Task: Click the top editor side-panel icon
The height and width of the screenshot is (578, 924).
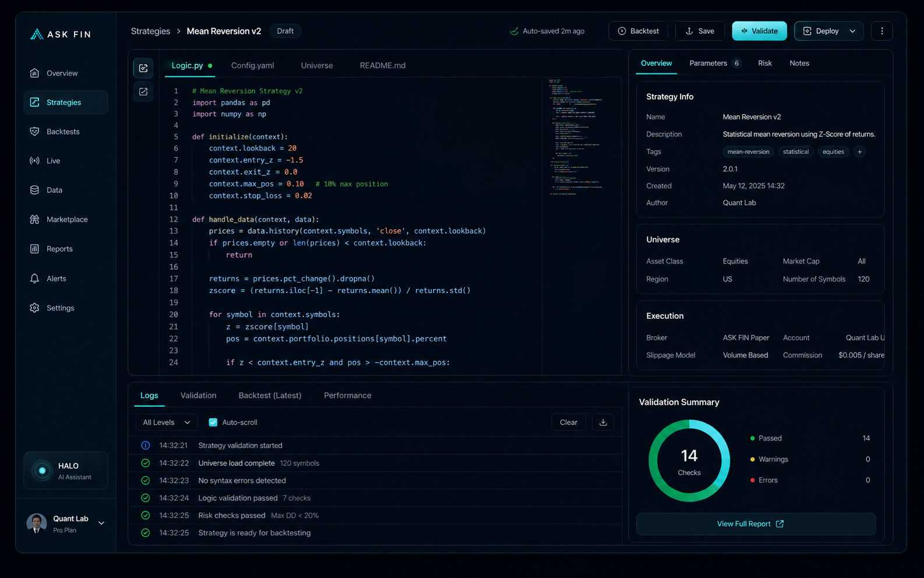Action: point(143,68)
